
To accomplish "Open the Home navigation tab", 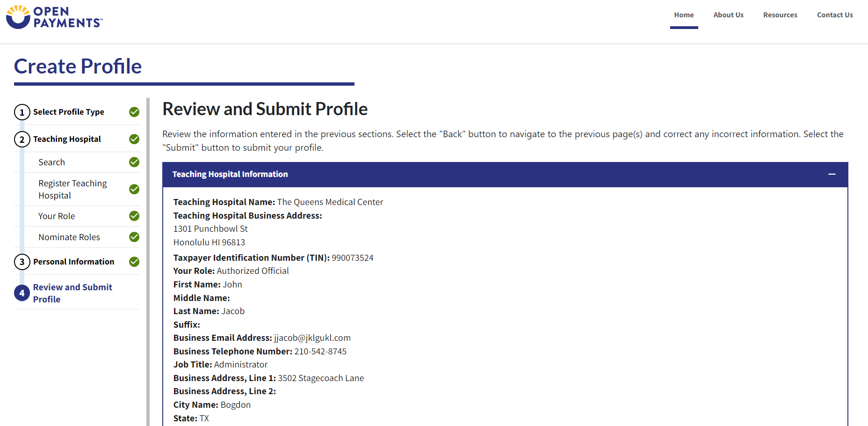I will coord(684,15).
